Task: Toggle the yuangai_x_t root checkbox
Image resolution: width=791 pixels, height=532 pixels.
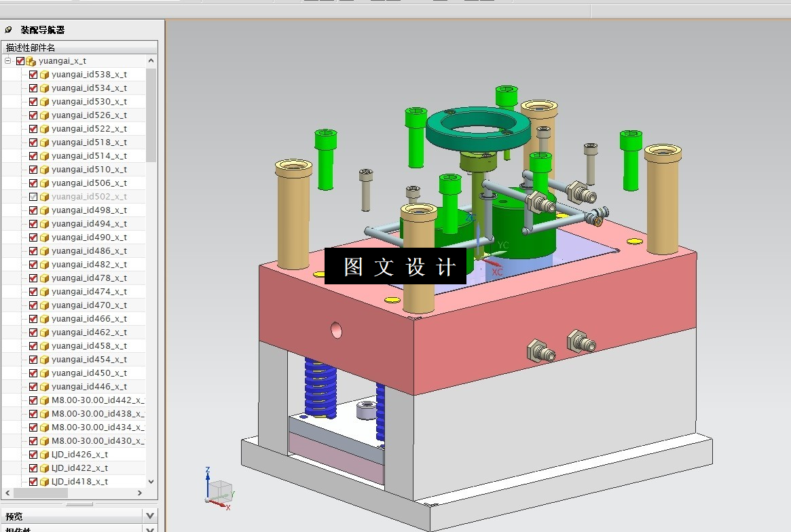Action: (20, 61)
